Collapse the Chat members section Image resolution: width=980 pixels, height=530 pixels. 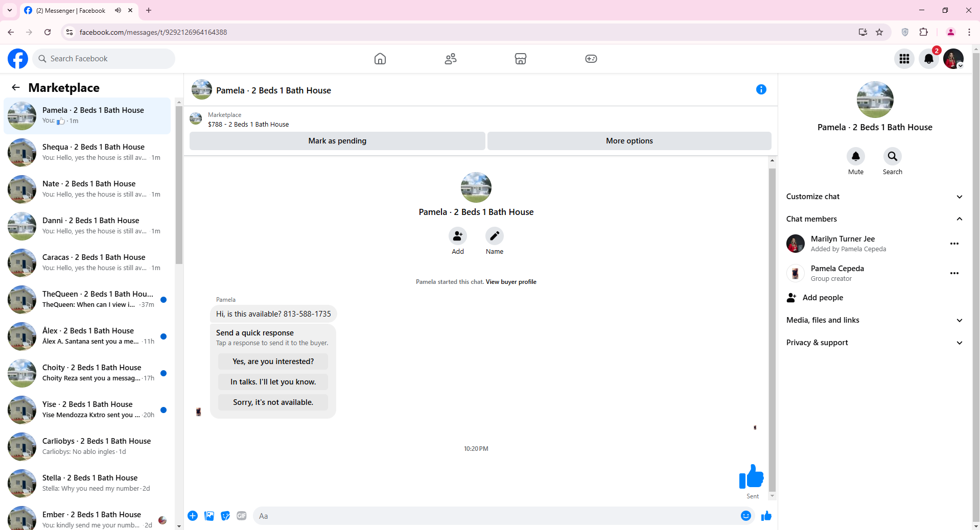(x=874, y=219)
